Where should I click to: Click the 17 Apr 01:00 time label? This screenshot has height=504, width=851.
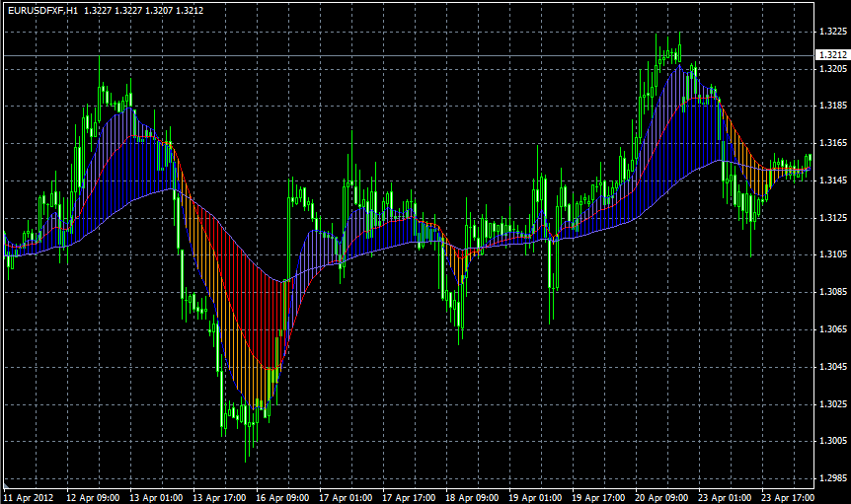(x=346, y=497)
